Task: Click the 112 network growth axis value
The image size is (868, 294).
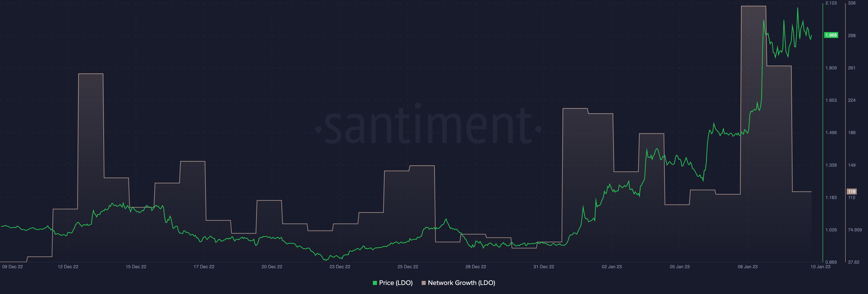Action: [851, 198]
